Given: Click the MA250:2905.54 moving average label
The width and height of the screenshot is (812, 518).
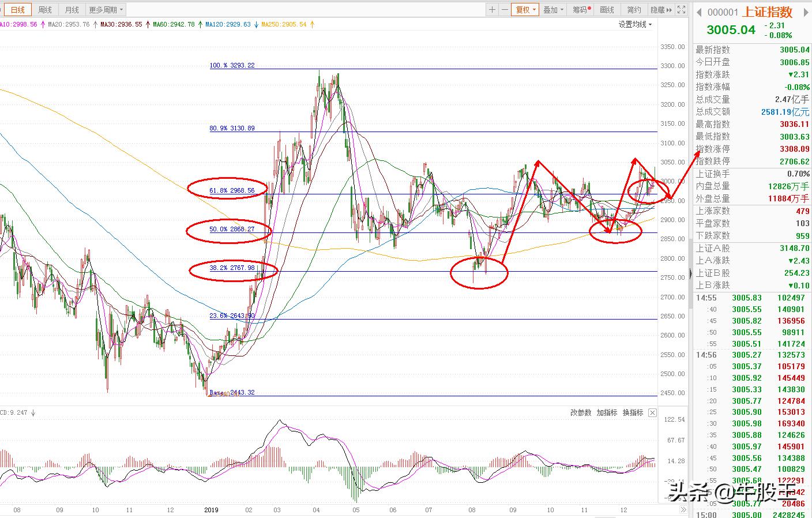Looking at the screenshot, I should (x=284, y=25).
